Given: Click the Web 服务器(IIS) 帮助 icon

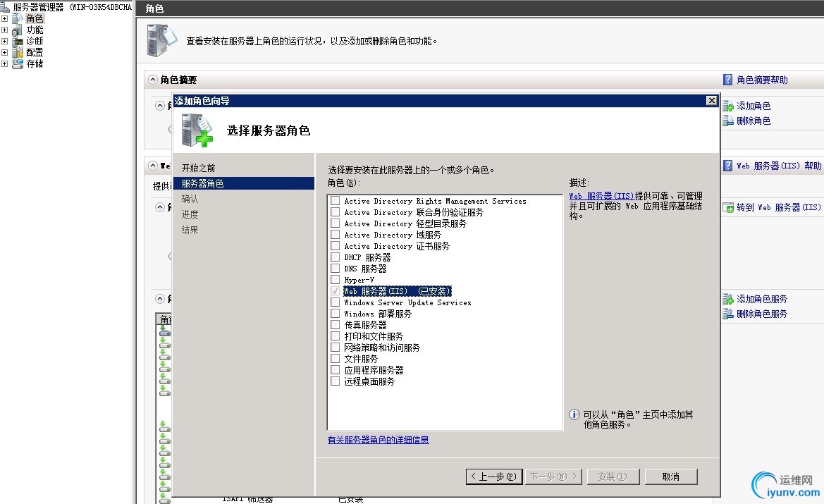Looking at the screenshot, I should 728,166.
